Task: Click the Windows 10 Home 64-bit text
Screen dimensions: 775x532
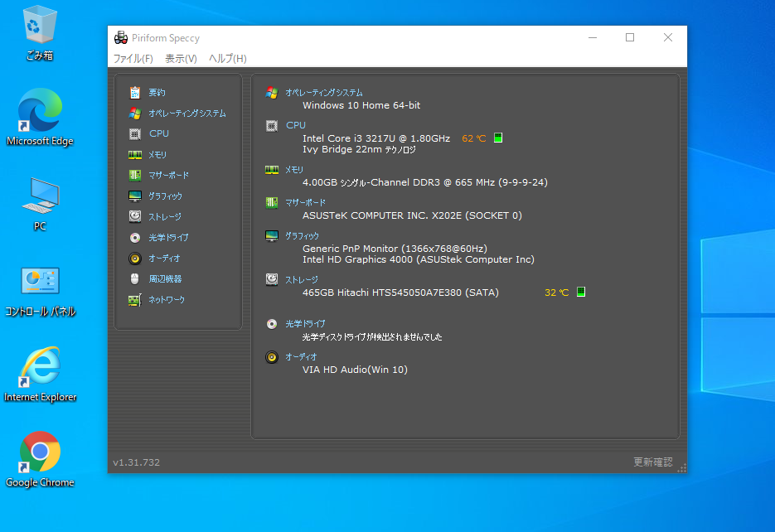Action: click(x=361, y=105)
